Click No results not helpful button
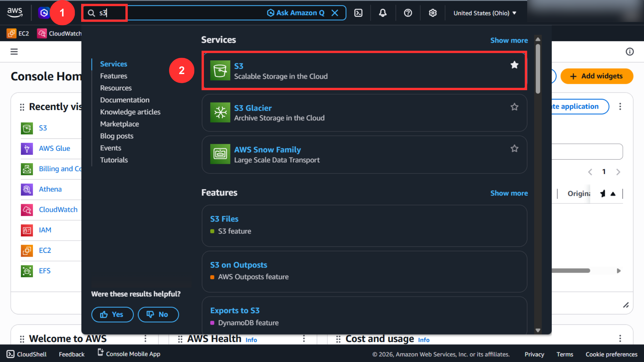644x362 pixels. [x=158, y=314]
